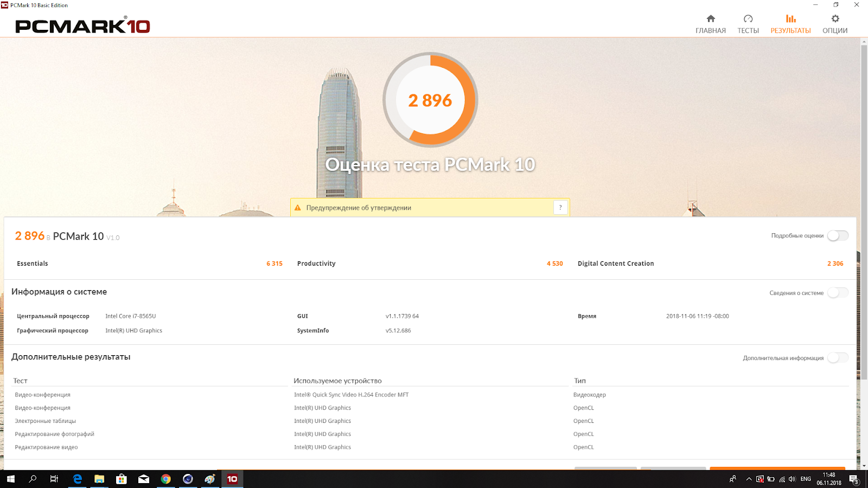Open the Windows Start menu
Screen dimensions: 868x488
pos(11,479)
